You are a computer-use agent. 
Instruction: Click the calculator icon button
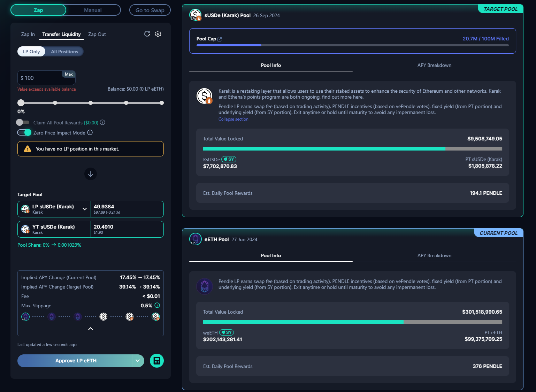(x=157, y=361)
